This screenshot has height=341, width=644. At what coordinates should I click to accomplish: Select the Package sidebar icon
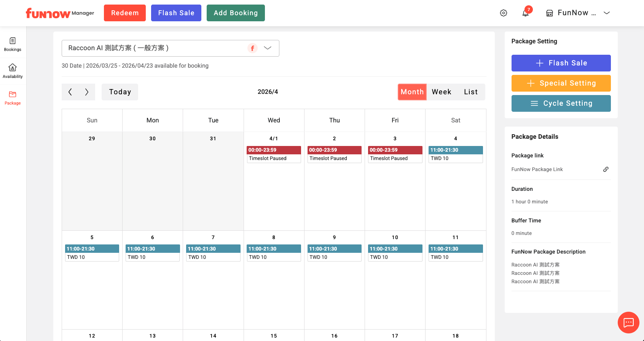click(13, 98)
